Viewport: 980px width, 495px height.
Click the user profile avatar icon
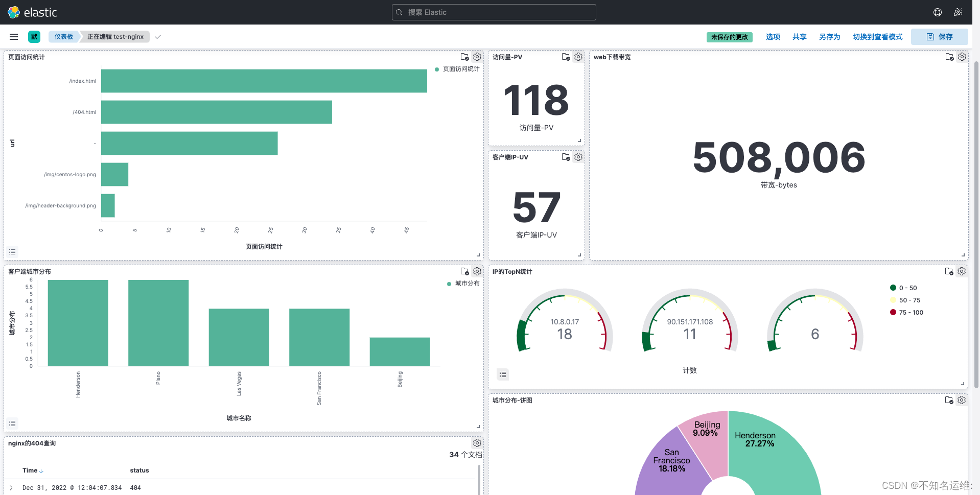tap(959, 12)
